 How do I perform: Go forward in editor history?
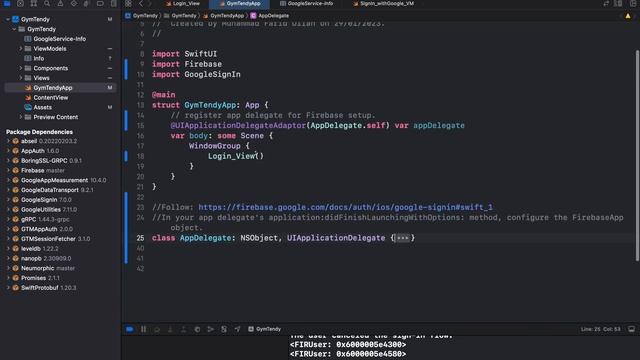[x=150, y=3]
